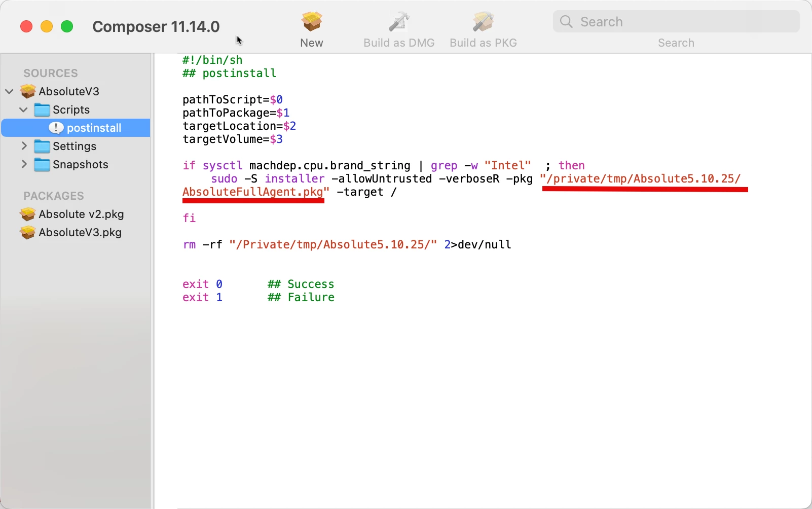812x509 pixels.
Task: Click the New package toolbar icon
Action: click(312, 21)
